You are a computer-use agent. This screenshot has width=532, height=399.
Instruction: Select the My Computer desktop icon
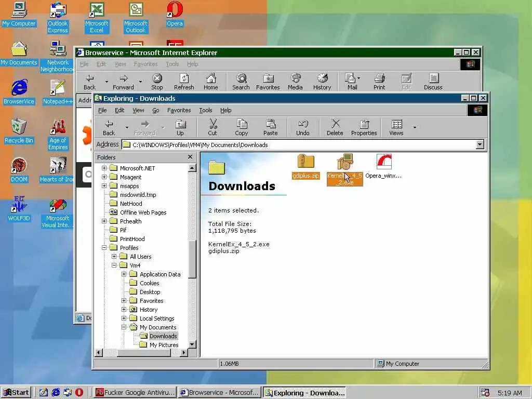[19, 15]
